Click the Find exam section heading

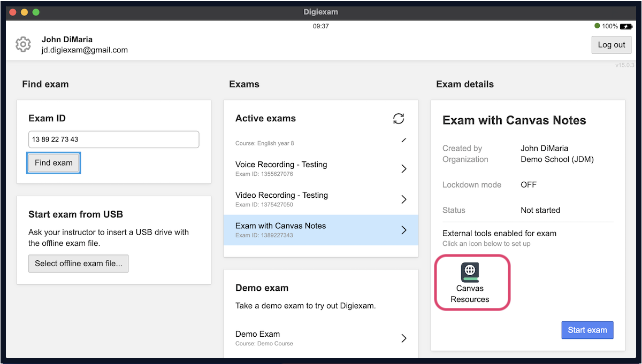click(x=45, y=84)
